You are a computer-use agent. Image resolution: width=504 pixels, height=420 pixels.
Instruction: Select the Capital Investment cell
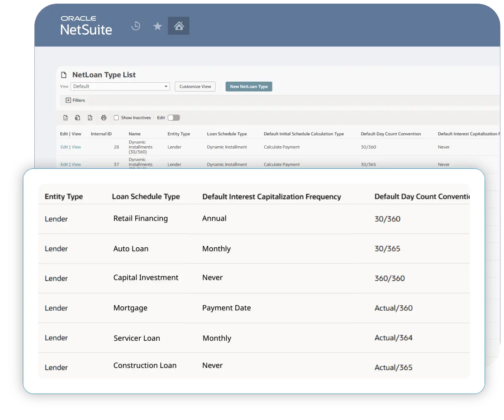(x=146, y=278)
